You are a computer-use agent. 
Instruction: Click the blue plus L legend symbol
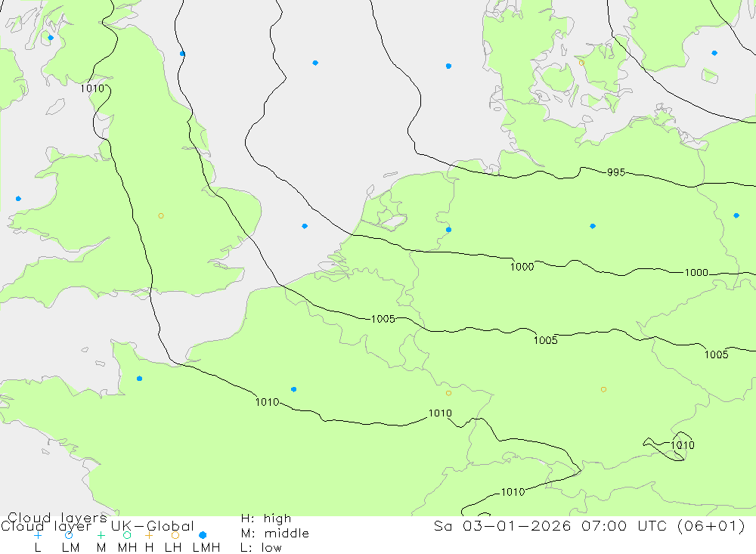click(x=38, y=535)
